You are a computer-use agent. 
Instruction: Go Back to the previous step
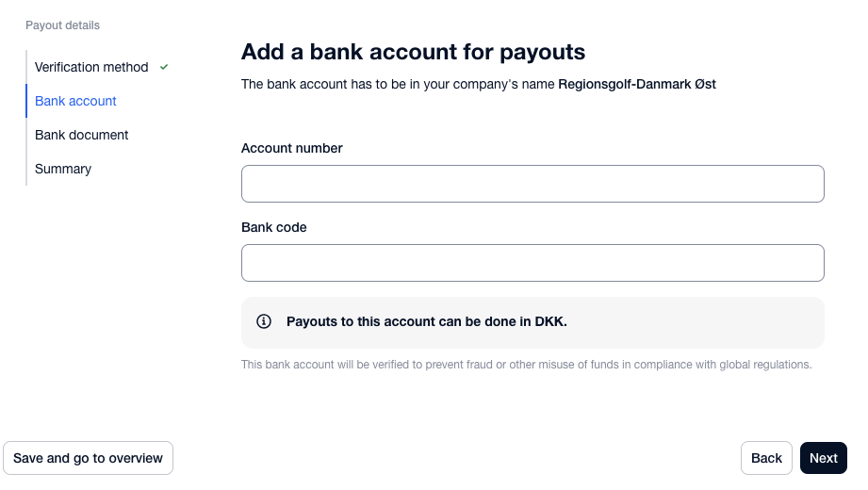tap(766, 458)
